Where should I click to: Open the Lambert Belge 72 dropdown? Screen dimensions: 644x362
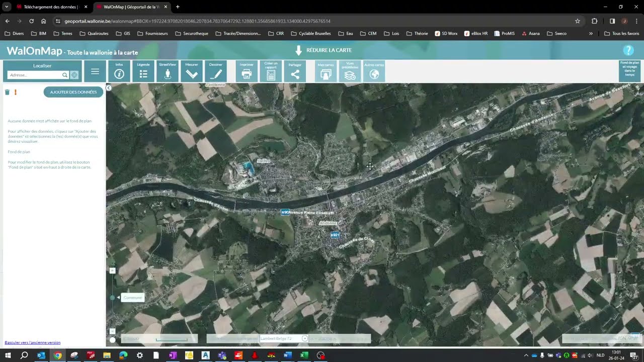(x=304, y=338)
